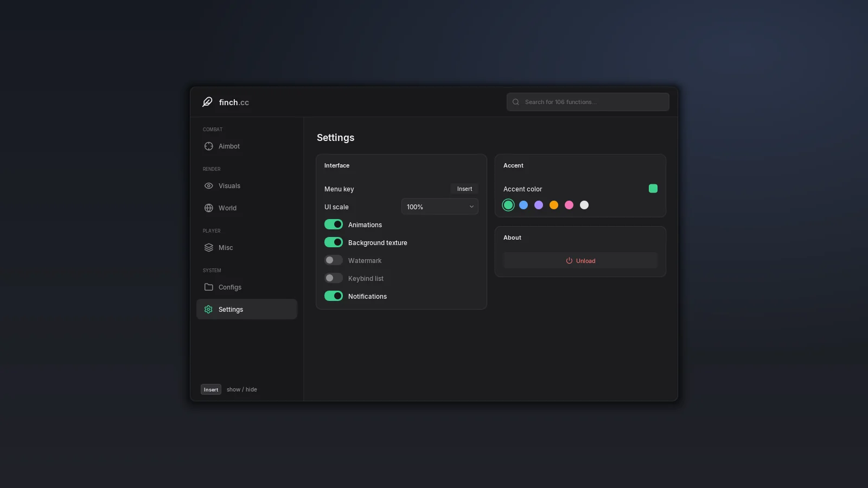
Task: Turn off Background texture toggle
Action: (x=334, y=242)
